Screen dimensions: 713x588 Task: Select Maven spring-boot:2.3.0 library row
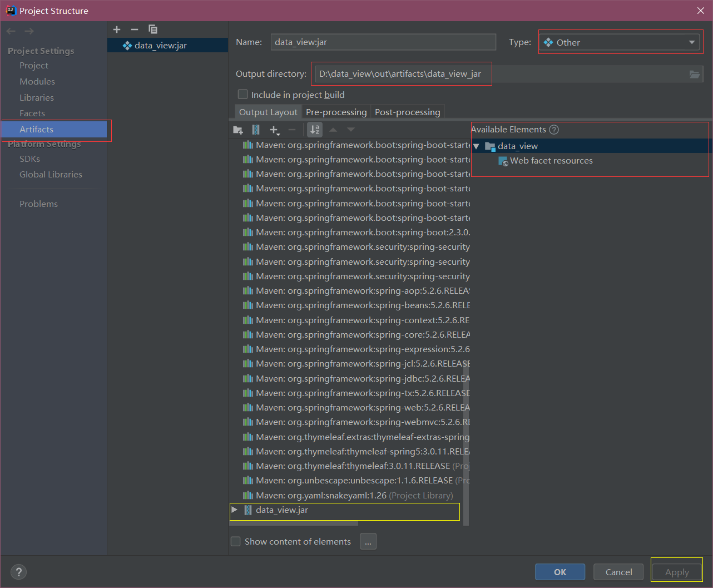point(356,233)
